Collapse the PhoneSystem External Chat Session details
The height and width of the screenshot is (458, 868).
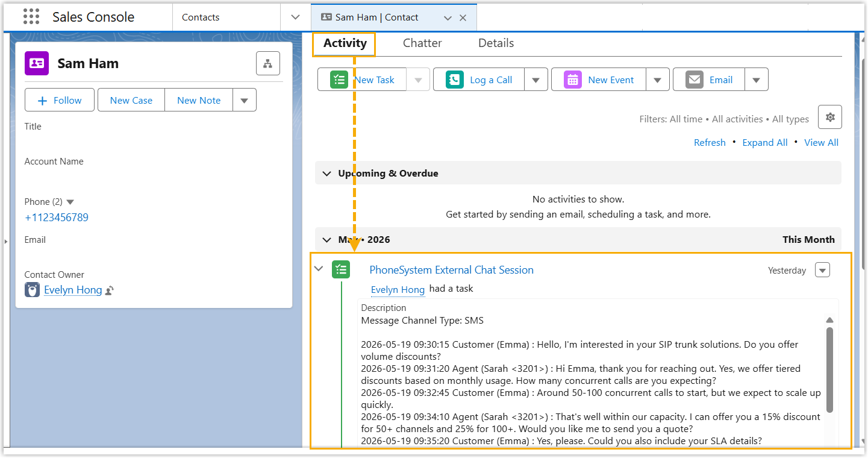click(319, 269)
